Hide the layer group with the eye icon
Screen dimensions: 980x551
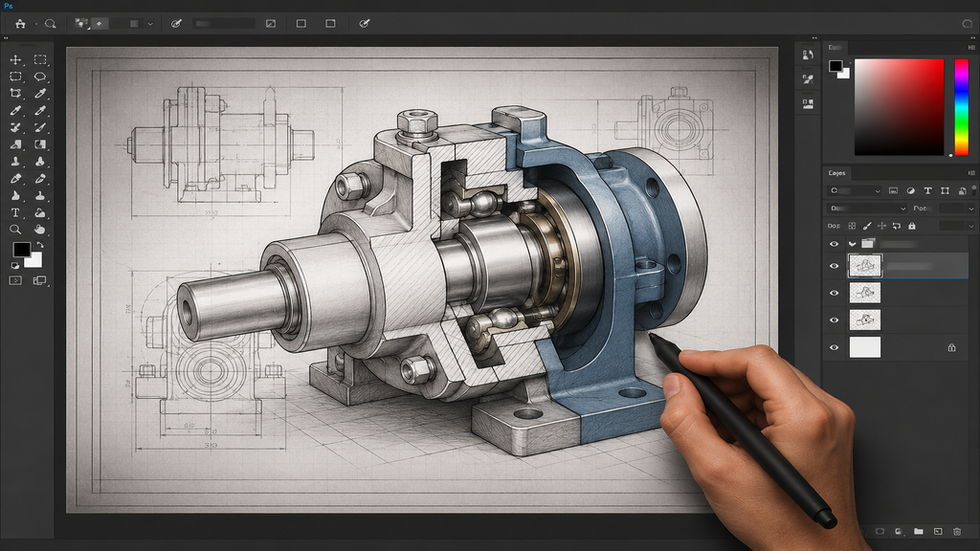click(x=834, y=244)
